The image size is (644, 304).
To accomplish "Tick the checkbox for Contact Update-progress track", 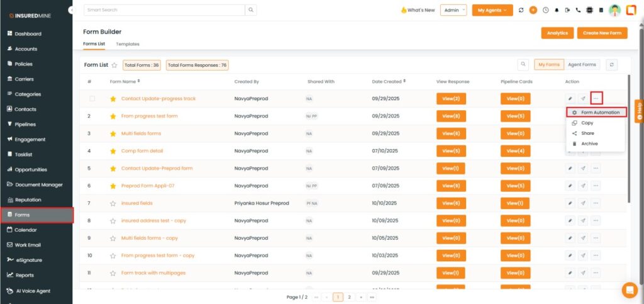I will 92,99.
